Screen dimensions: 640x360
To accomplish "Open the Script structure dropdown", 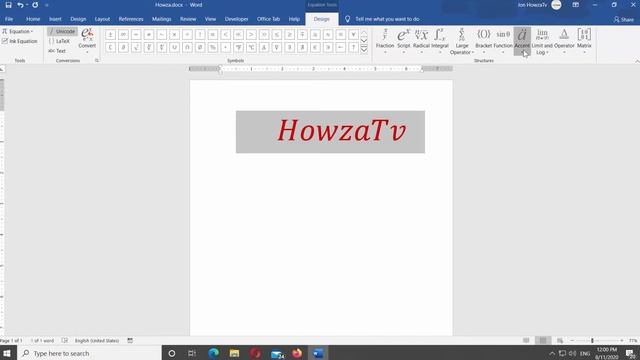I will pos(403,41).
